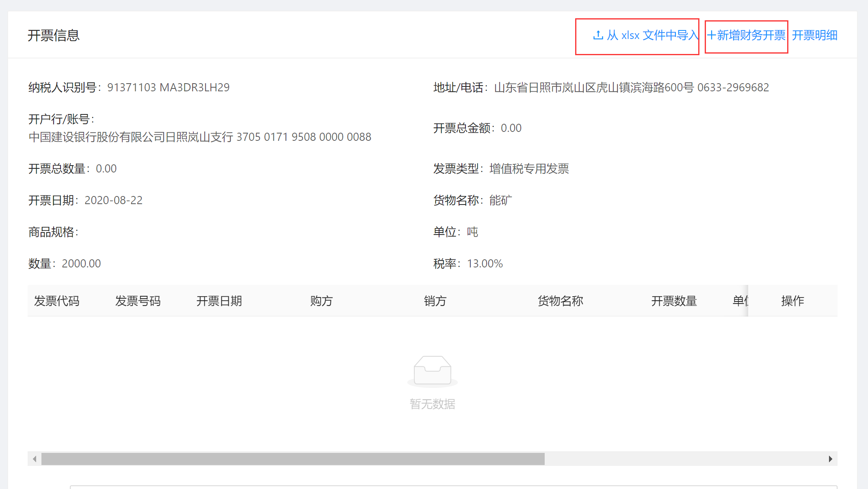Click the 货物名称 table column header

pos(560,301)
